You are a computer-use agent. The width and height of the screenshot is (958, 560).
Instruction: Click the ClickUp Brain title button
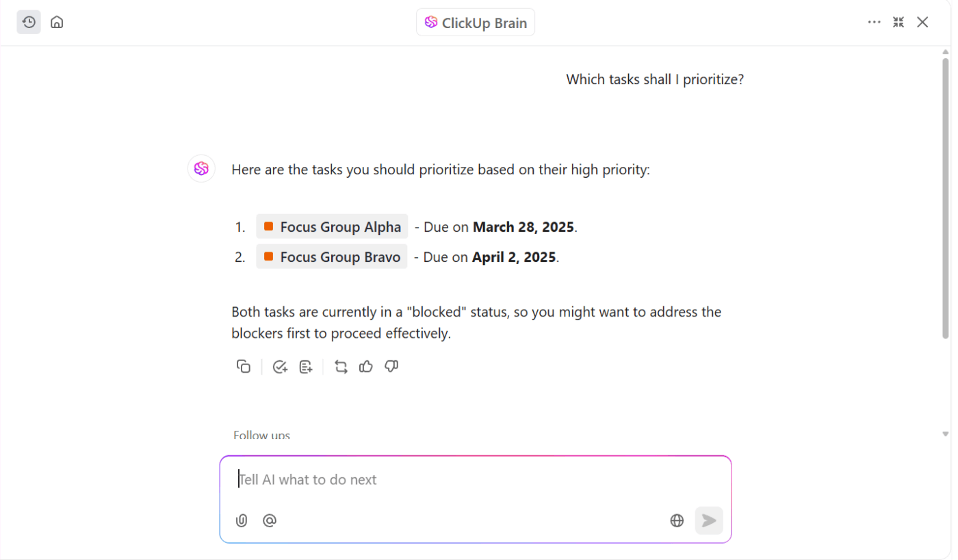pyautogui.click(x=476, y=23)
